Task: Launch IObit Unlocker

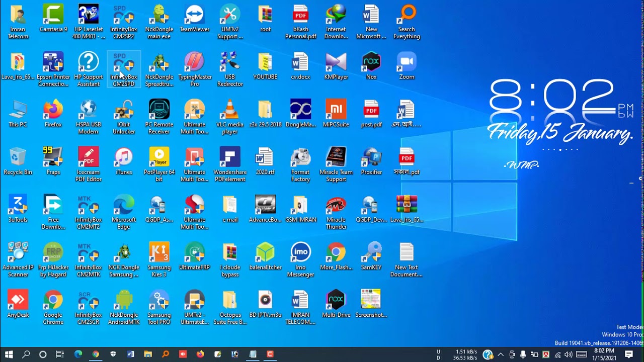Action: tap(124, 117)
